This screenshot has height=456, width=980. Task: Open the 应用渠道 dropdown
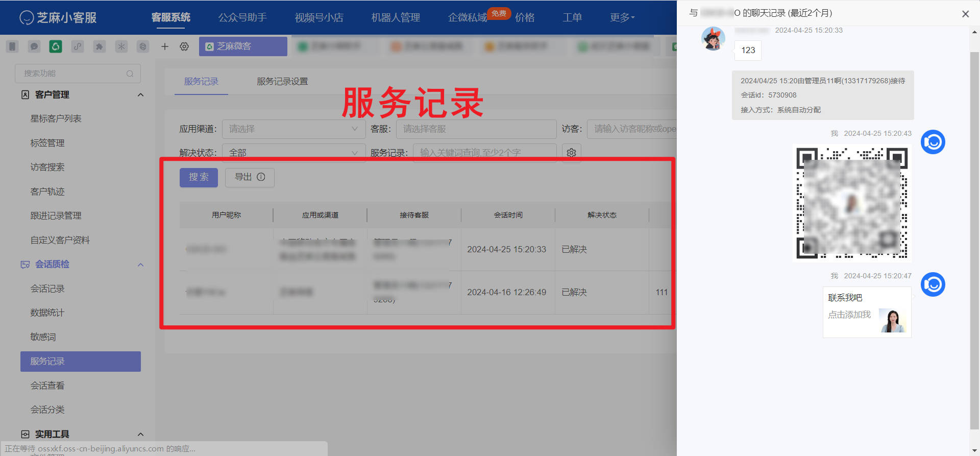click(x=293, y=129)
